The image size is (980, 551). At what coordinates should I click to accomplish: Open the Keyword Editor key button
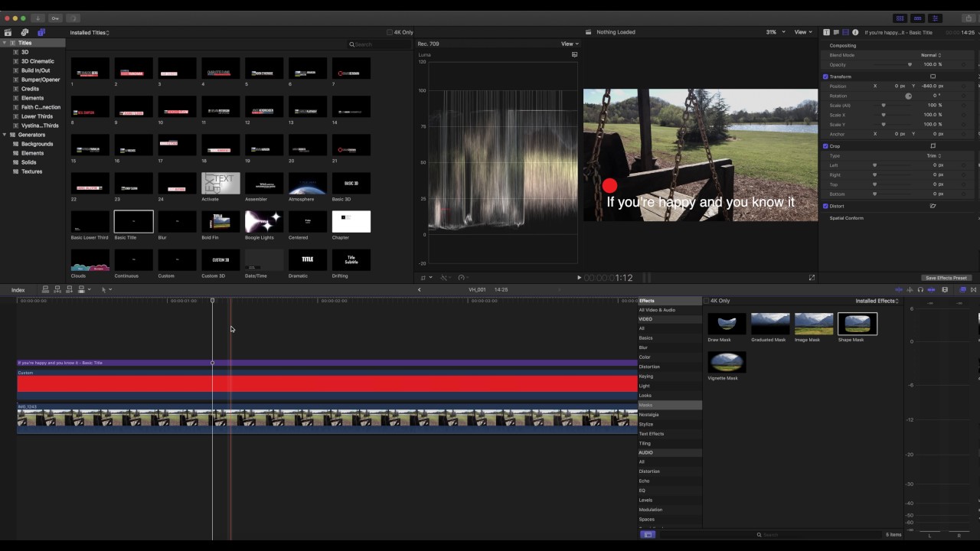click(x=55, y=18)
